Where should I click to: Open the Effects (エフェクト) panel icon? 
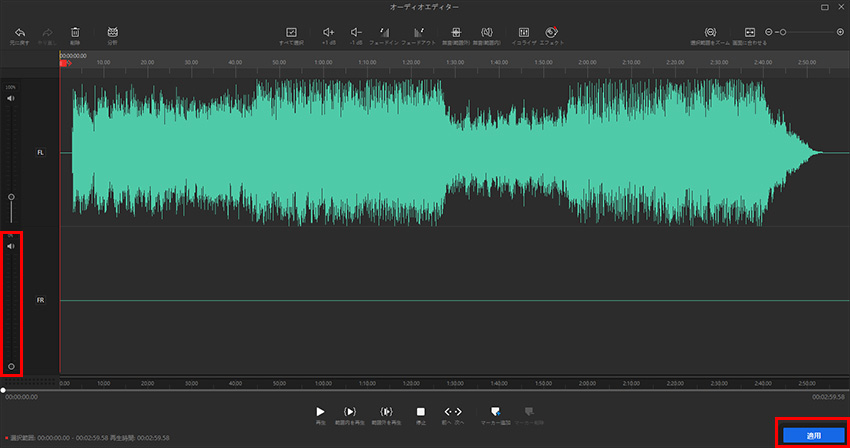point(552,33)
